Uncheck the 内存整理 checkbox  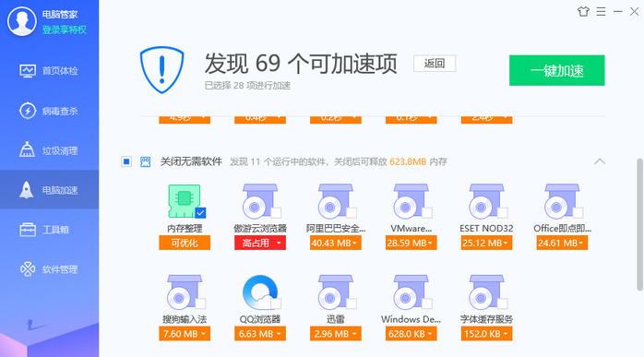200,213
